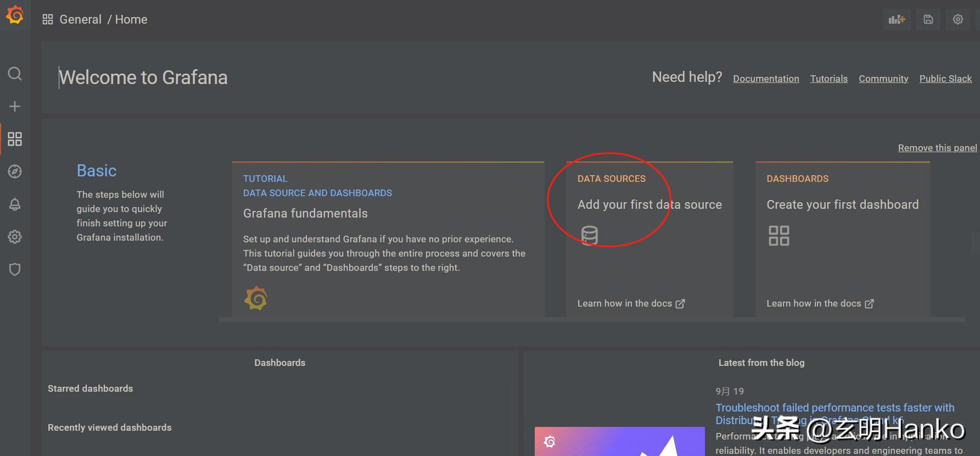This screenshot has height=456, width=980.
Task: Open the Alerting bell icon
Action: 15,204
